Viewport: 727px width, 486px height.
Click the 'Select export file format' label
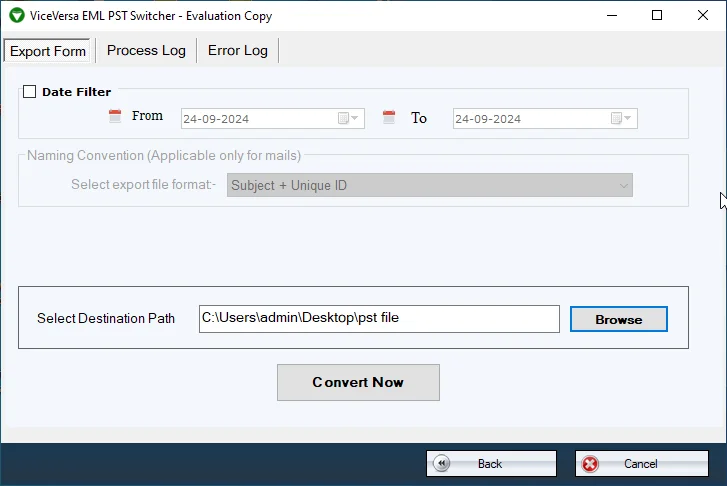pos(143,185)
